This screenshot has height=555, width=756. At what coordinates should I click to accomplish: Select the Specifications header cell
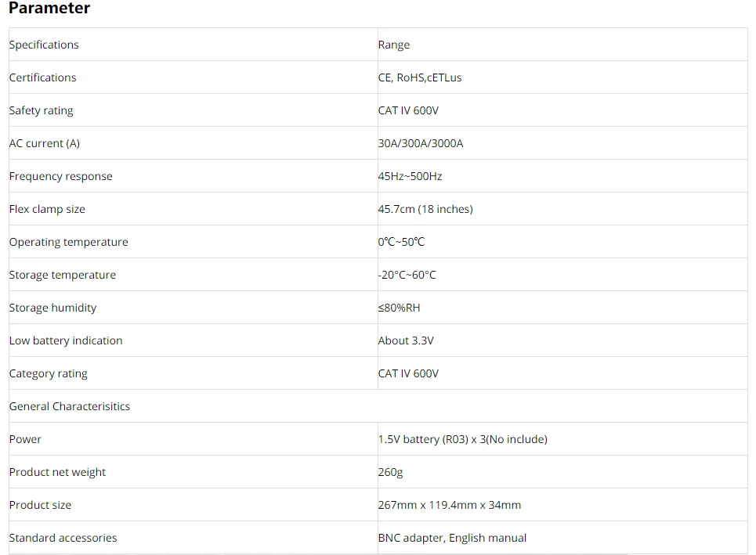(194, 45)
